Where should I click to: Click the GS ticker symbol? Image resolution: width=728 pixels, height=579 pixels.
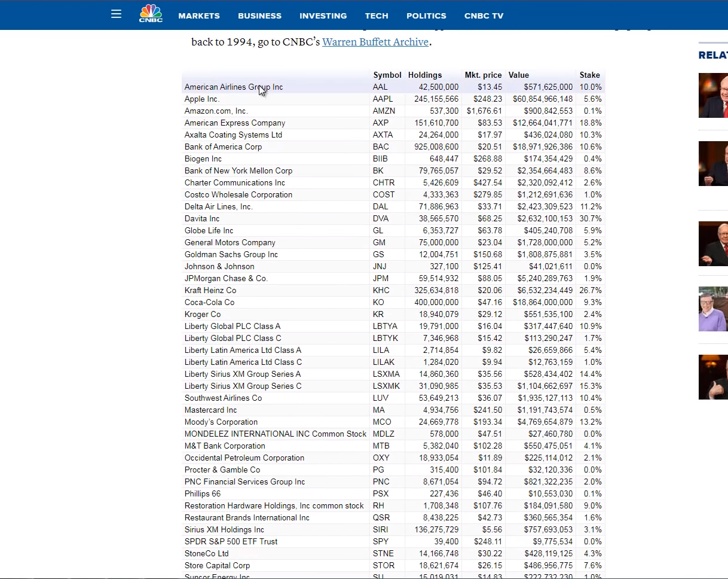(x=378, y=254)
